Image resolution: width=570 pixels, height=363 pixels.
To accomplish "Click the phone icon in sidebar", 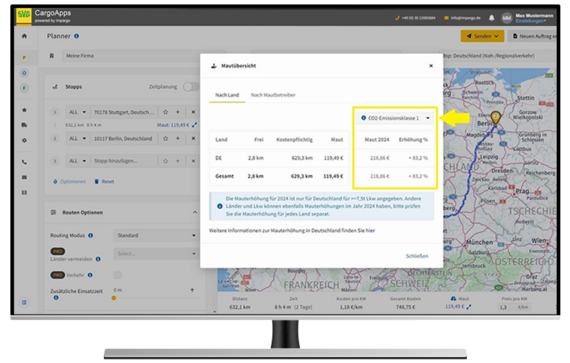I will tap(24, 162).
